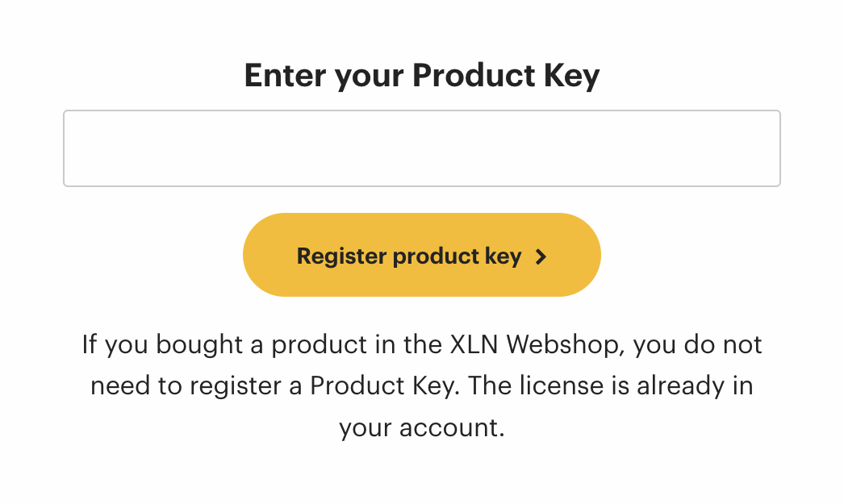Click the Enter your Product Key heading

[421, 75]
